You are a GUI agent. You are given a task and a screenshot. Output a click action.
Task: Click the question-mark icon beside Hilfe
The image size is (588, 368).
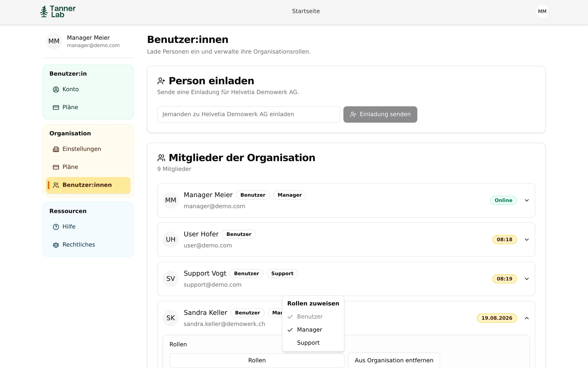(56, 227)
